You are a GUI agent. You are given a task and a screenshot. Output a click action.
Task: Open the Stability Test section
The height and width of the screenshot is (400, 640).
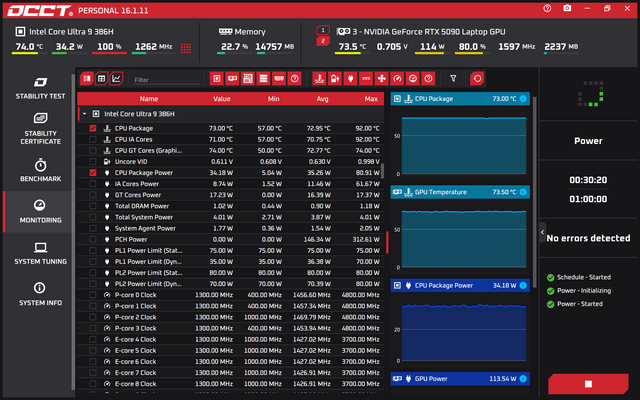point(40,88)
